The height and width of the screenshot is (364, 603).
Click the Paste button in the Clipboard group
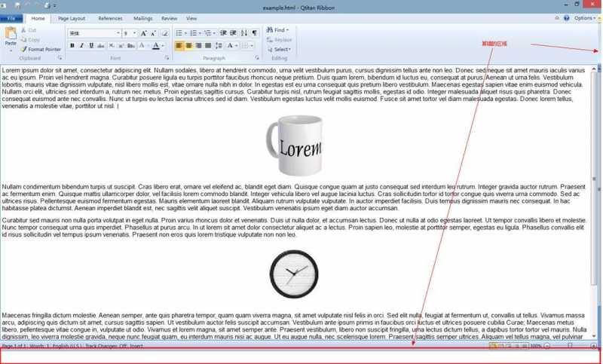tap(11, 36)
